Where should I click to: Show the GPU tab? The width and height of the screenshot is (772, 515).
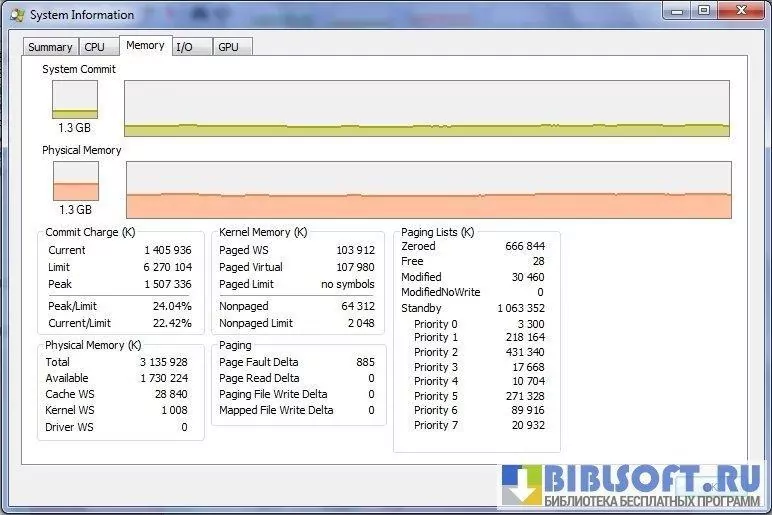click(x=228, y=47)
